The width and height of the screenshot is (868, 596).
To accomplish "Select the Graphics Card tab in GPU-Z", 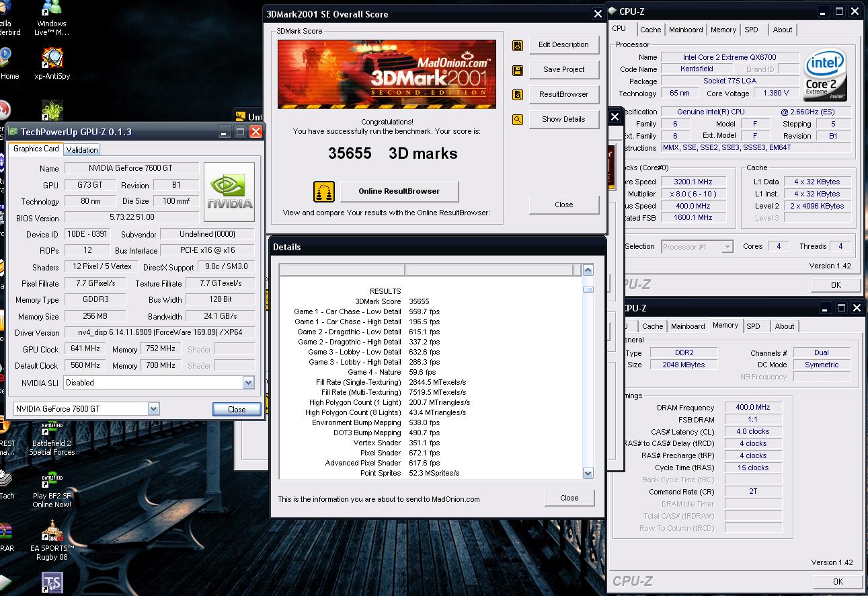I will click(36, 149).
